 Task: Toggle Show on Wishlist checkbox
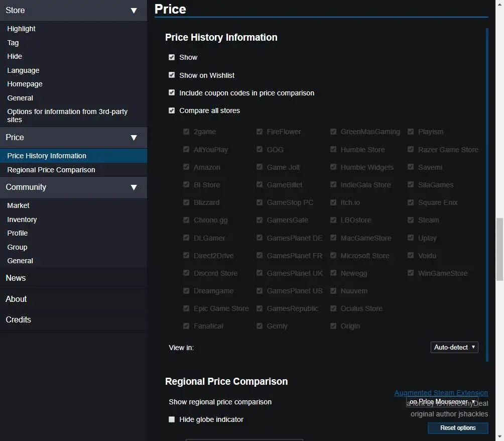[x=172, y=75]
